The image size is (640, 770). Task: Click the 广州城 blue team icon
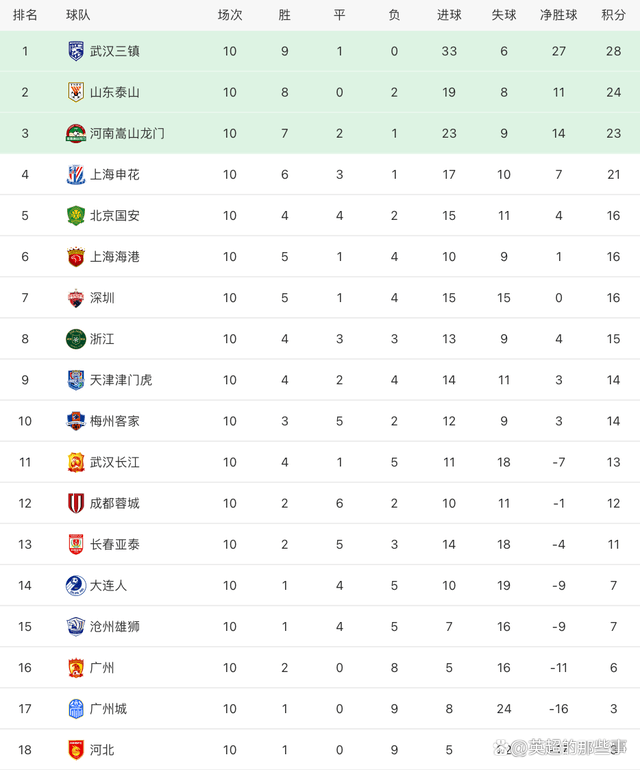(x=76, y=709)
